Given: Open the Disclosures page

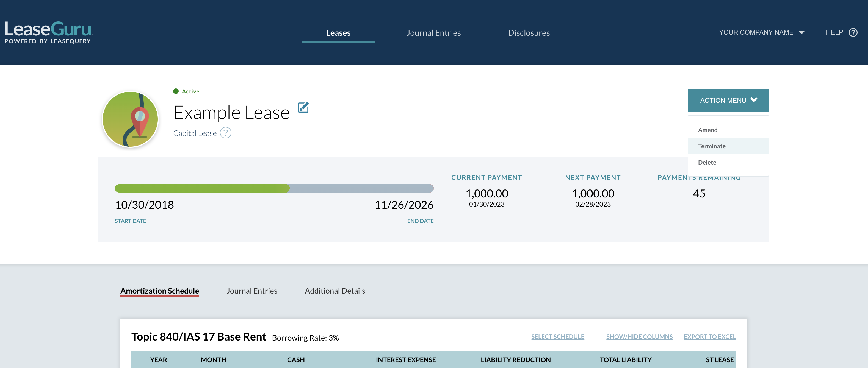Looking at the screenshot, I should 528,33.
